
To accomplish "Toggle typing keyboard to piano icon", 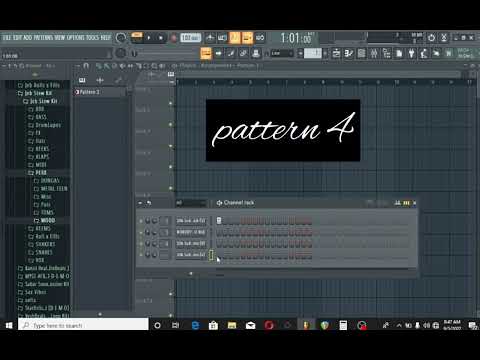I will click(206, 53).
